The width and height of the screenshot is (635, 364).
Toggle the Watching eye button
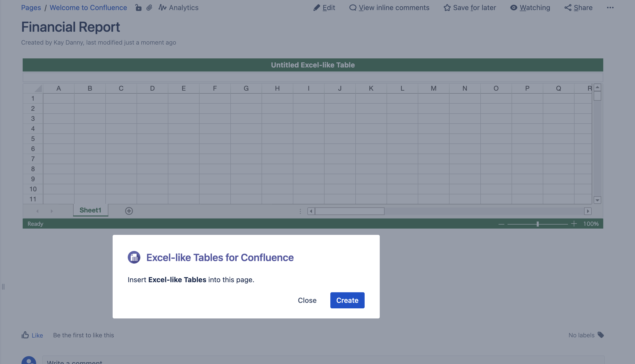[530, 8]
